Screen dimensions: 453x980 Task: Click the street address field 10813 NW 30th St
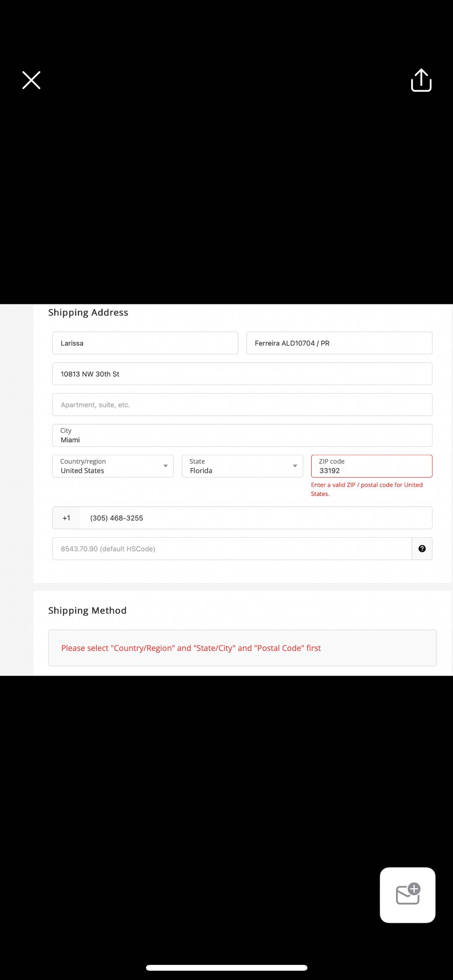(242, 374)
